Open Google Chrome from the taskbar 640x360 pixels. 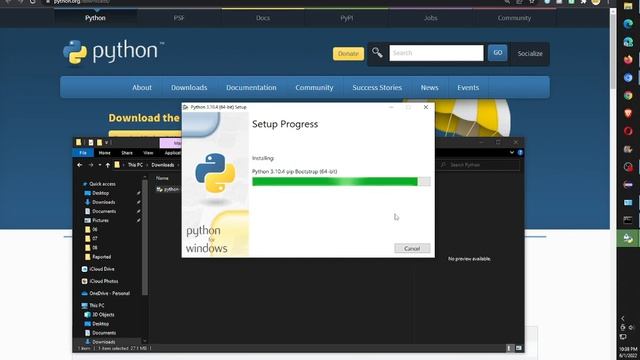[628, 95]
